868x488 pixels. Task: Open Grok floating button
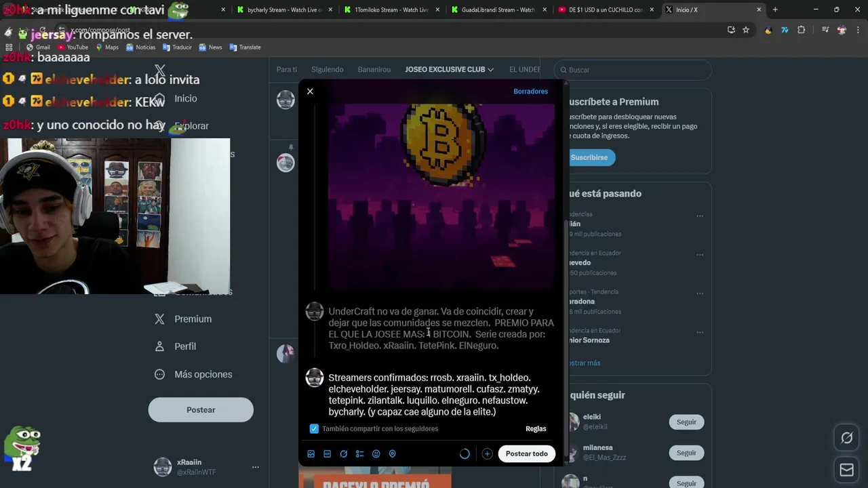[846, 438]
